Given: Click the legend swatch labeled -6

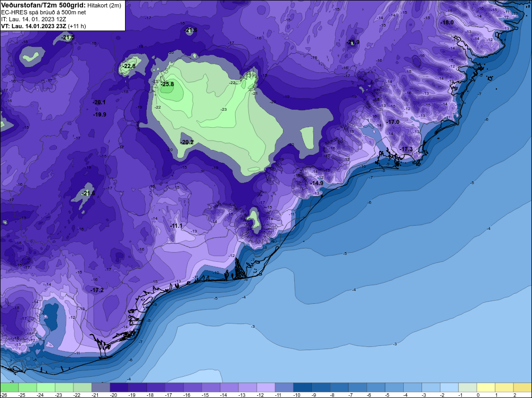Looking at the screenshot, I should pos(376,387).
